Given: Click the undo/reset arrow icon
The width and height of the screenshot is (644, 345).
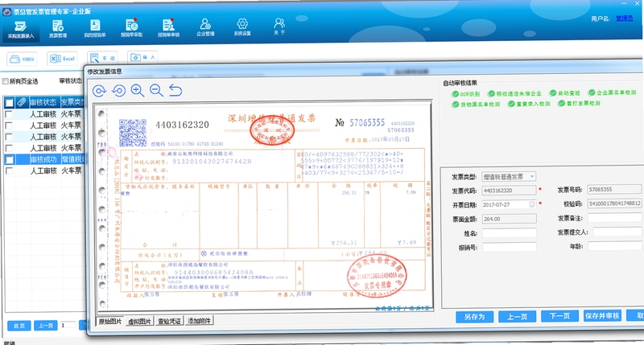Looking at the screenshot, I should coord(175,89).
